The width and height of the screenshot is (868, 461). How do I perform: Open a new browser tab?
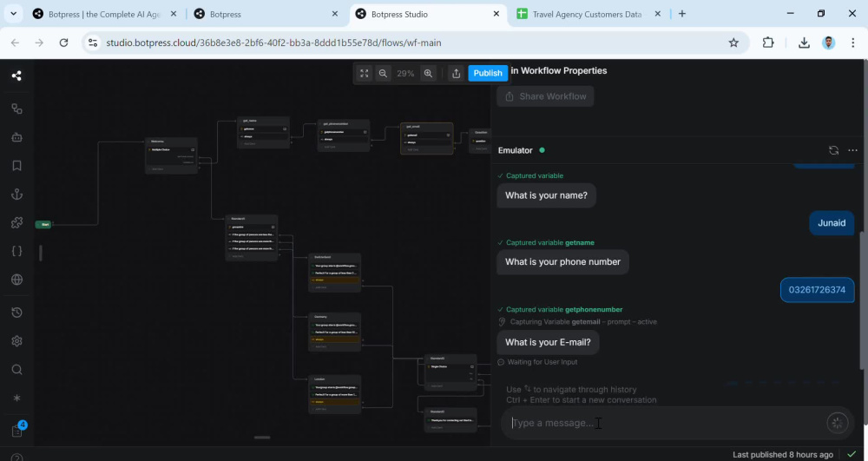click(682, 14)
